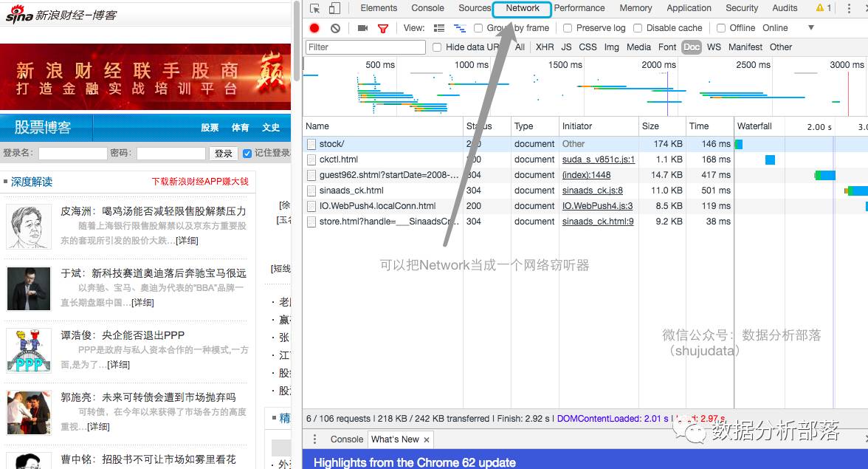
Task: Click the 登录 login button
Action: click(x=223, y=154)
